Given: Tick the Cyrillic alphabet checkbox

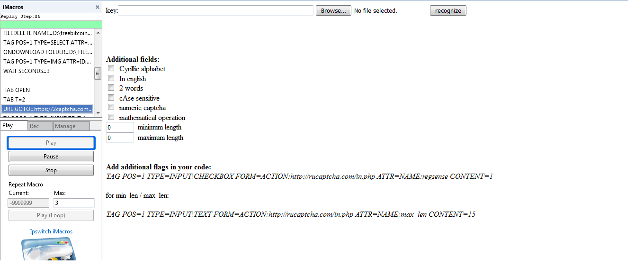Looking at the screenshot, I should point(111,68).
